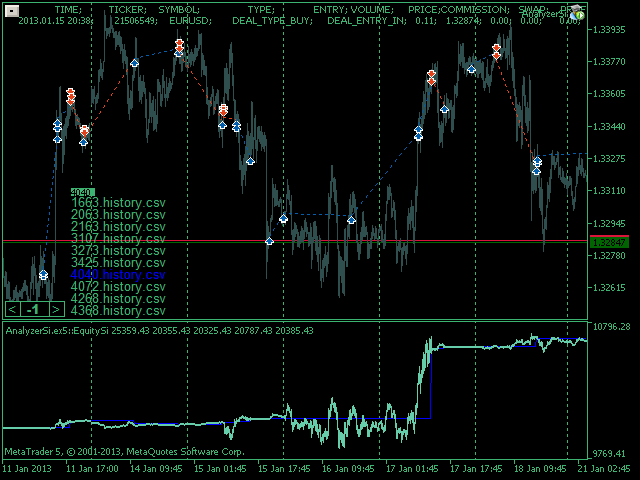Screen dimensions: 640x480
Task: Click the 9769.41 equity scale value
Action: (x=609, y=454)
